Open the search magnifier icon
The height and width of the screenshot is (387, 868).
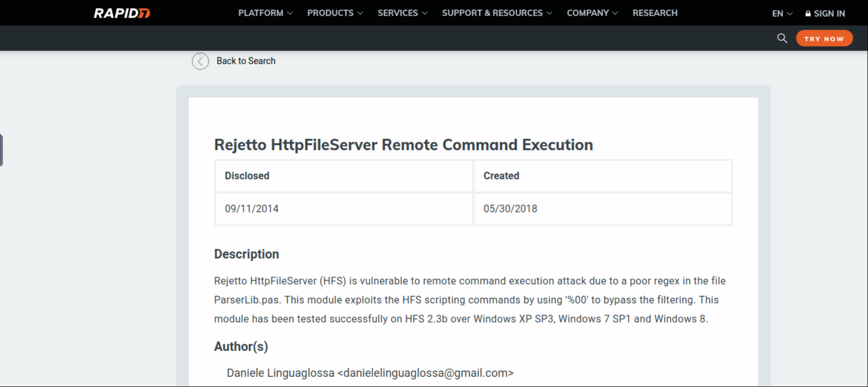[x=782, y=38]
